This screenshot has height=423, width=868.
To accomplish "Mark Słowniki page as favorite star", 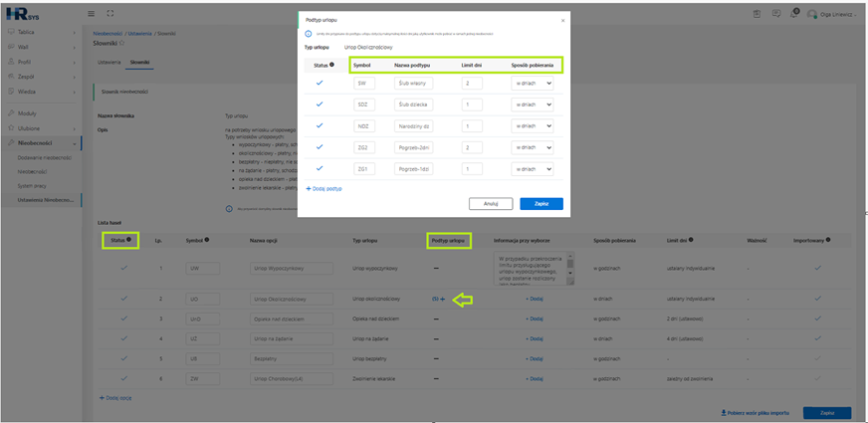I will (121, 42).
